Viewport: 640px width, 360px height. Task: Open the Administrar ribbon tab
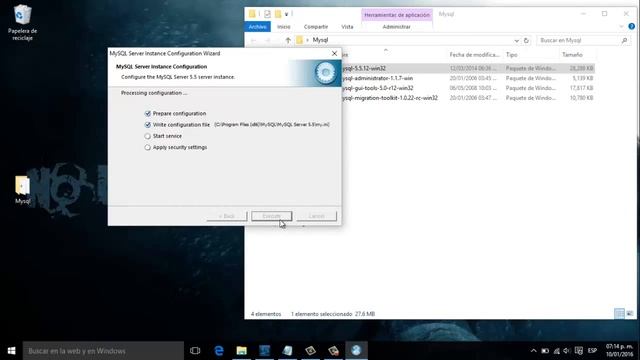coord(396,27)
